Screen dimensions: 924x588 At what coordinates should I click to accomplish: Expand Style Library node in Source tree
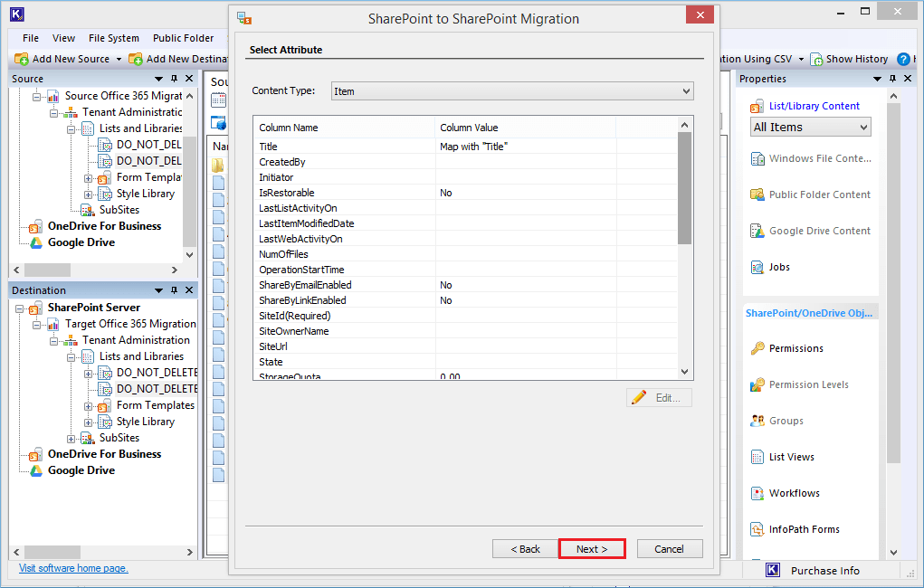pyautogui.click(x=88, y=194)
